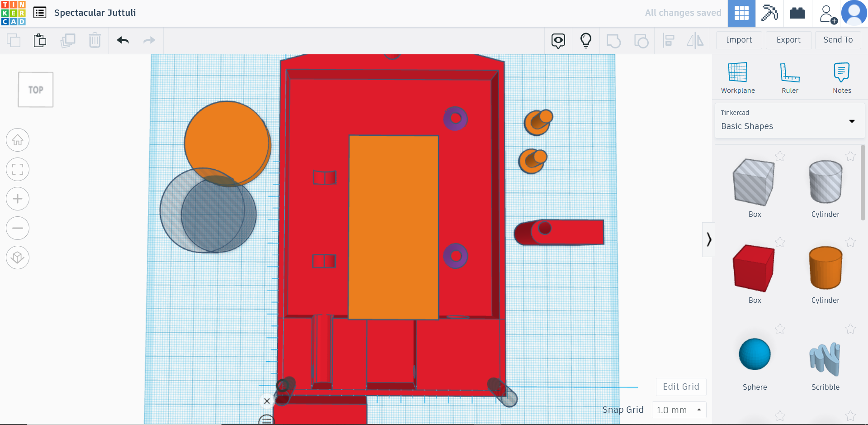Collapse the shapes panel with the chevron
Screen dimensions: 868x425
(709, 239)
